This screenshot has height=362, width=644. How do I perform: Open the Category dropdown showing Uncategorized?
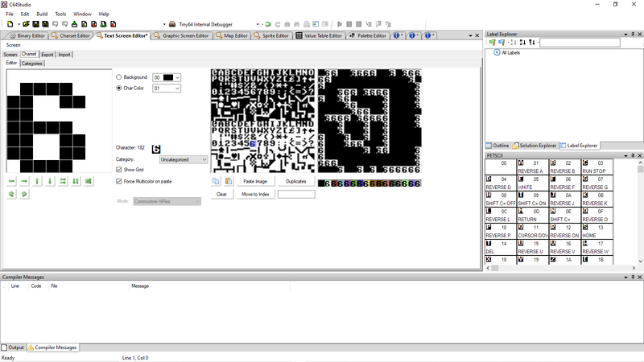click(x=184, y=160)
